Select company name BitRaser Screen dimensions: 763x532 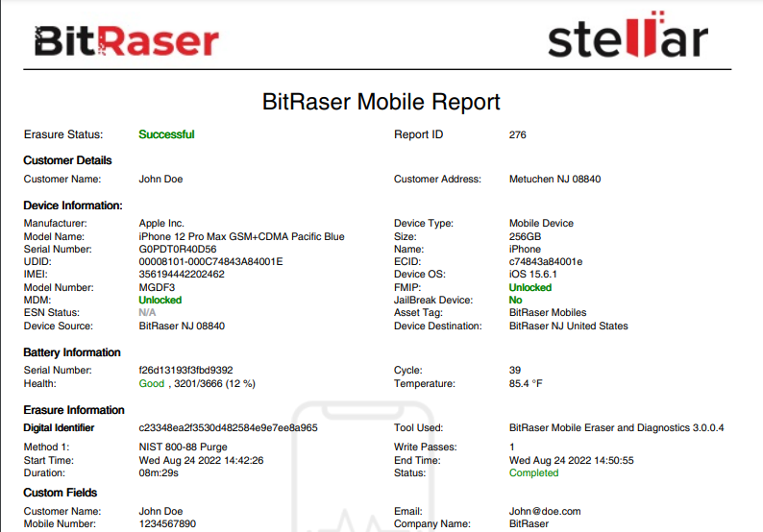pos(529,524)
